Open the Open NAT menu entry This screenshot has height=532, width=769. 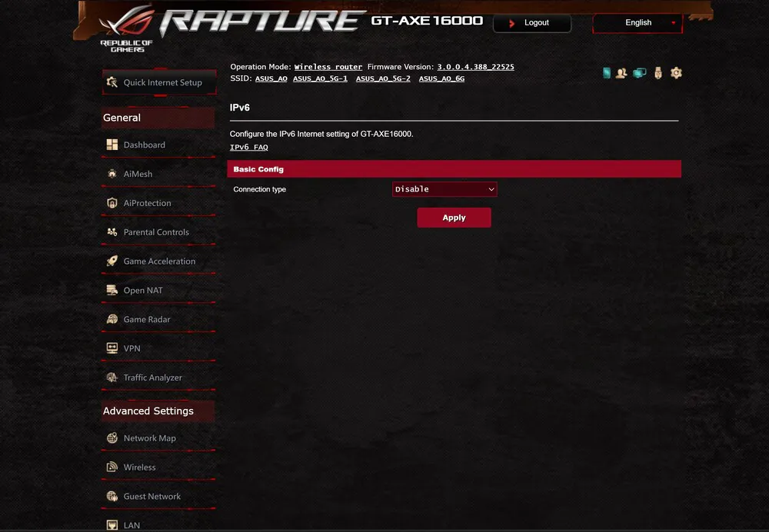click(x=158, y=290)
